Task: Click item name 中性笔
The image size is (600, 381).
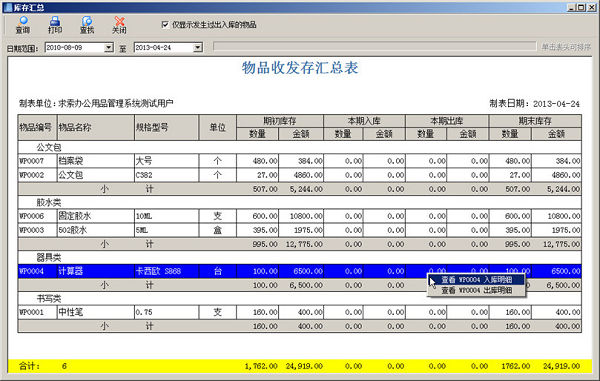Action: (x=96, y=313)
